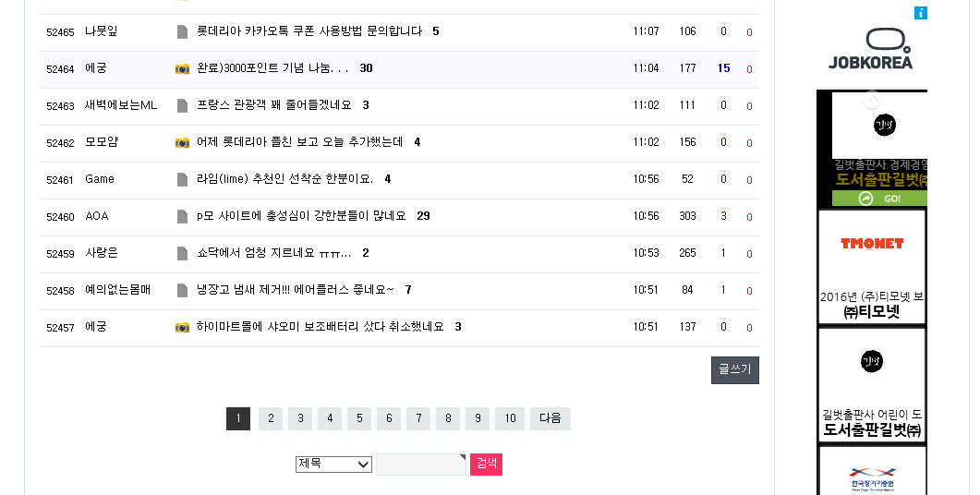The width and height of the screenshot is (980, 495).
Task: Click camera icon on post 52457
Action: pyautogui.click(x=182, y=328)
